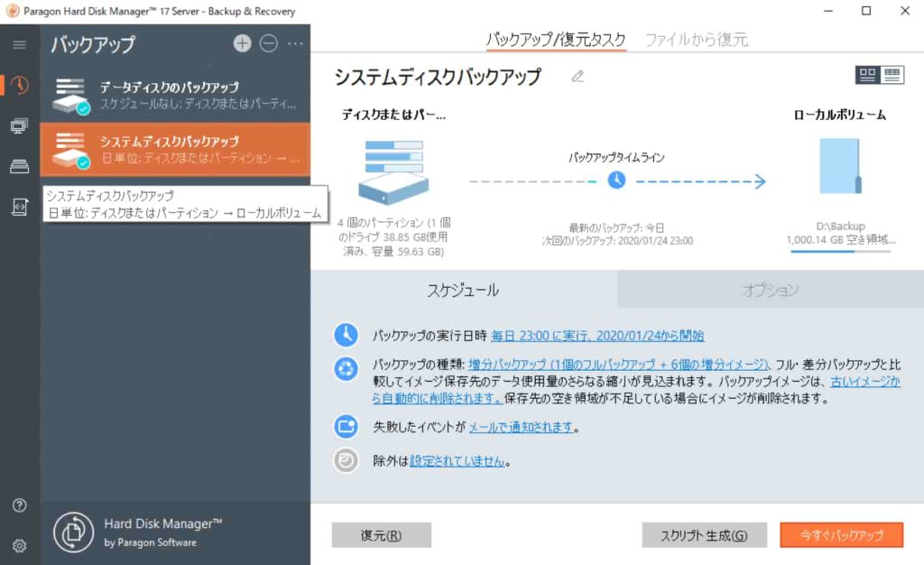Screen dimensions: 924x565
Task: Switch to the ファイルから復元 tab
Action: coord(697,40)
